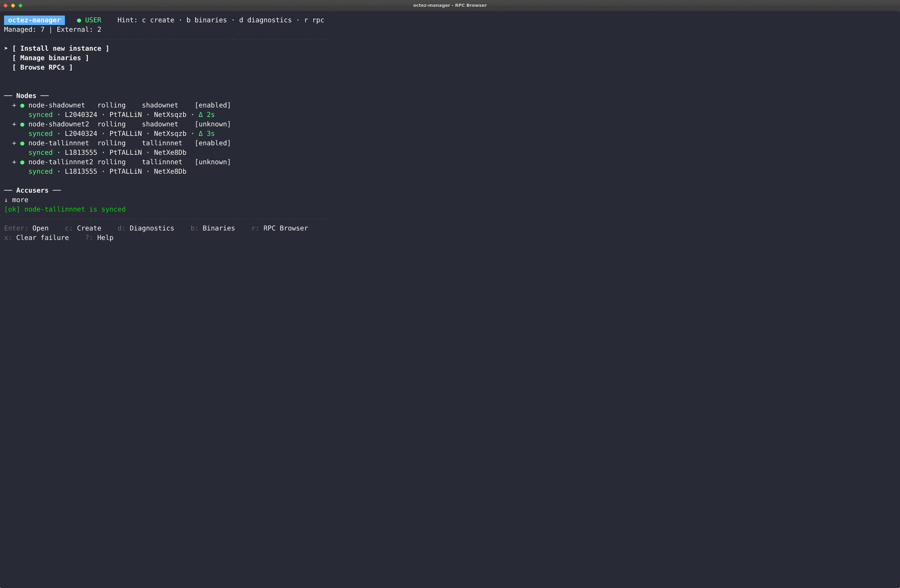
Task: Click the synced label under node-tallinnnet
Action: 41,152
